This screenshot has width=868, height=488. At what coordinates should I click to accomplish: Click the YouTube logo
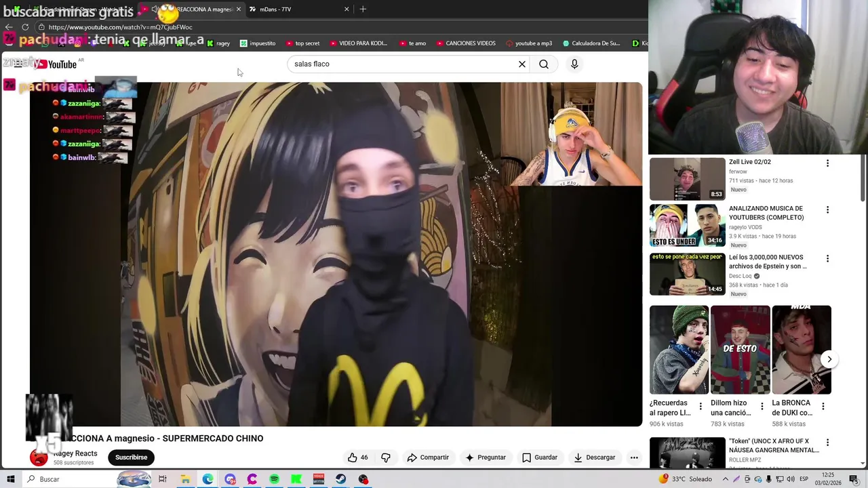pyautogui.click(x=56, y=64)
